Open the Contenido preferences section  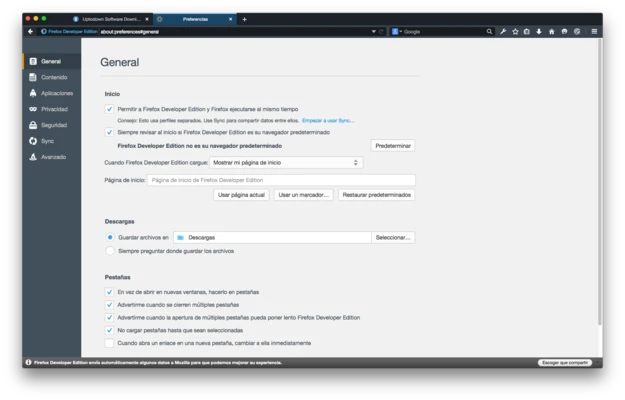(52, 77)
